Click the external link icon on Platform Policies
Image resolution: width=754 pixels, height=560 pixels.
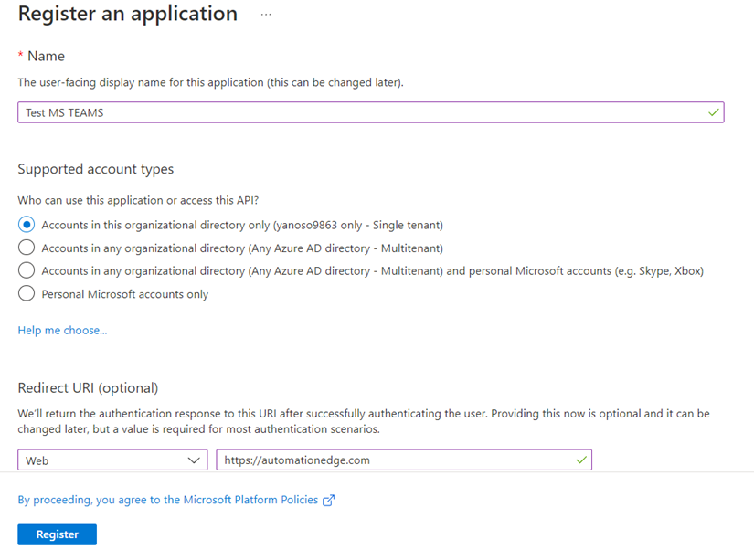click(x=327, y=500)
